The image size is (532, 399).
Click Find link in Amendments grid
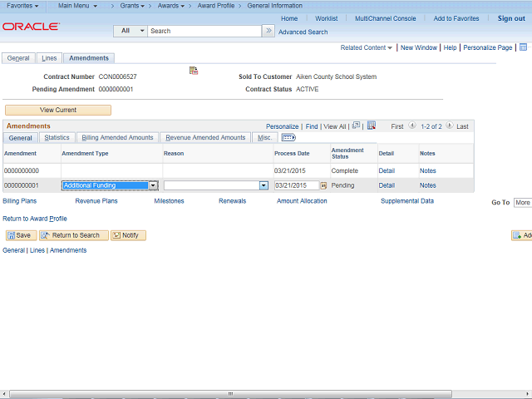pyautogui.click(x=312, y=126)
